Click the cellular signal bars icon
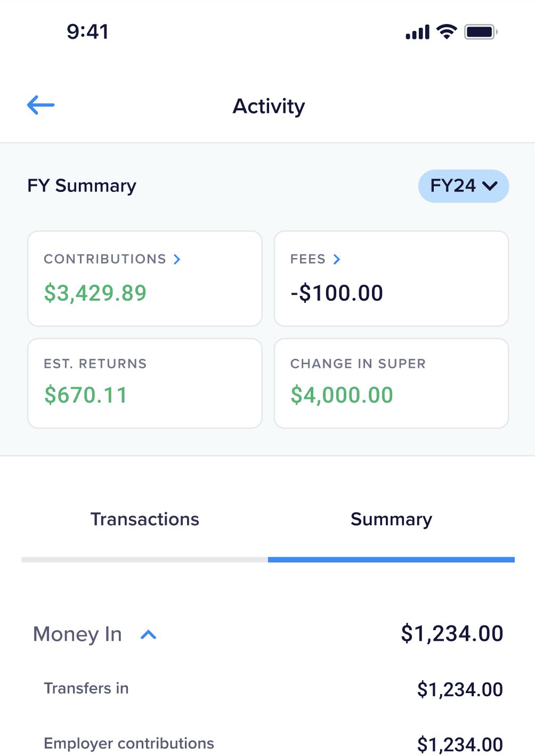This screenshot has height=756, width=535. (417, 33)
